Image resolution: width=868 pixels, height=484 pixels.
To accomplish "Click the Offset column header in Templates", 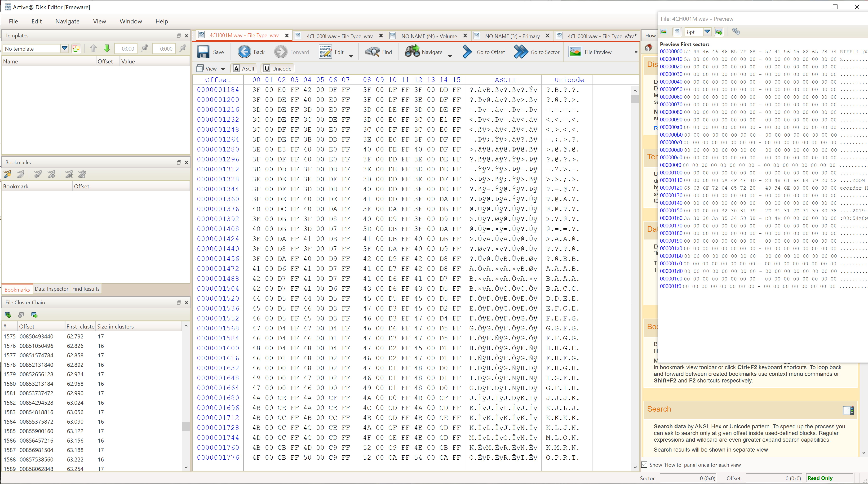I will (107, 61).
